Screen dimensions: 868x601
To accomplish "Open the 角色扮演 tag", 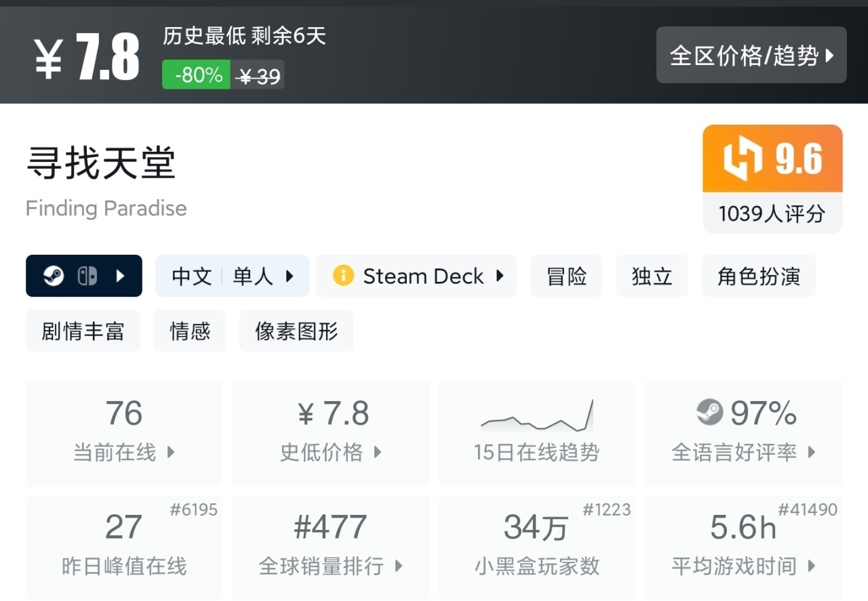I will click(758, 276).
